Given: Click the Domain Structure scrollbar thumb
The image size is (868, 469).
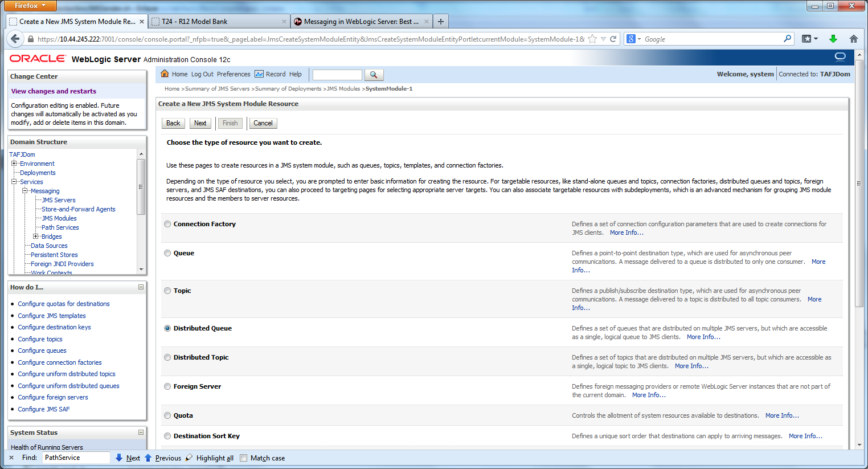Looking at the screenshot, I should (x=141, y=187).
